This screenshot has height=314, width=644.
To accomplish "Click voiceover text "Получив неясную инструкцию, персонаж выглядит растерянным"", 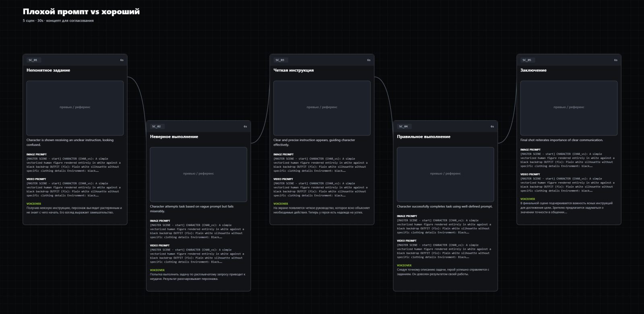I will [74, 210].
